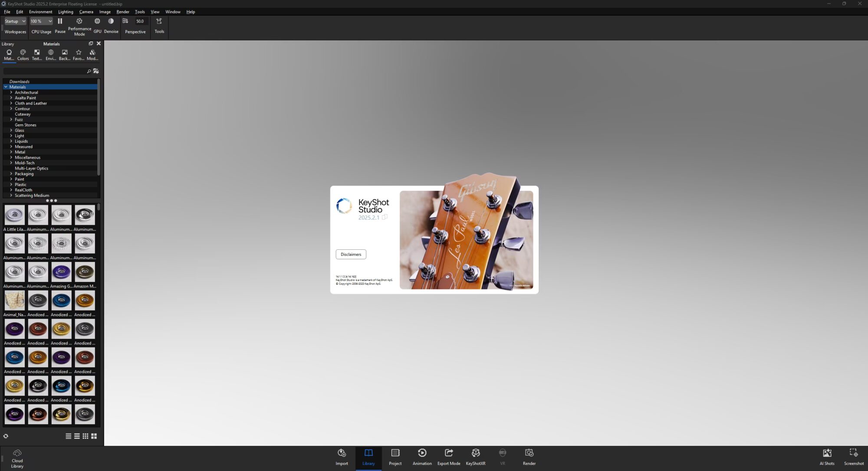Open the Cloud Library
Image resolution: width=868 pixels, height=471 pixels.
[17, 458]
